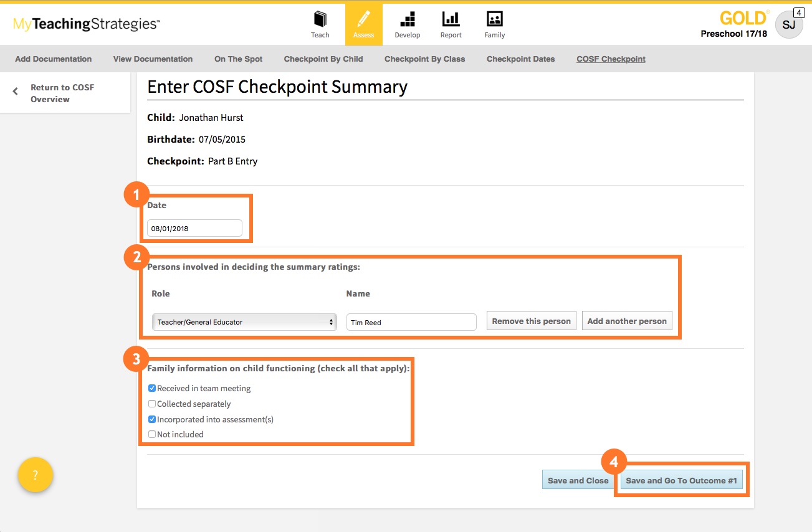This screenshot has width=812, height=532.
Task: Click the SJ user avatar
Action: coord(788,25)
